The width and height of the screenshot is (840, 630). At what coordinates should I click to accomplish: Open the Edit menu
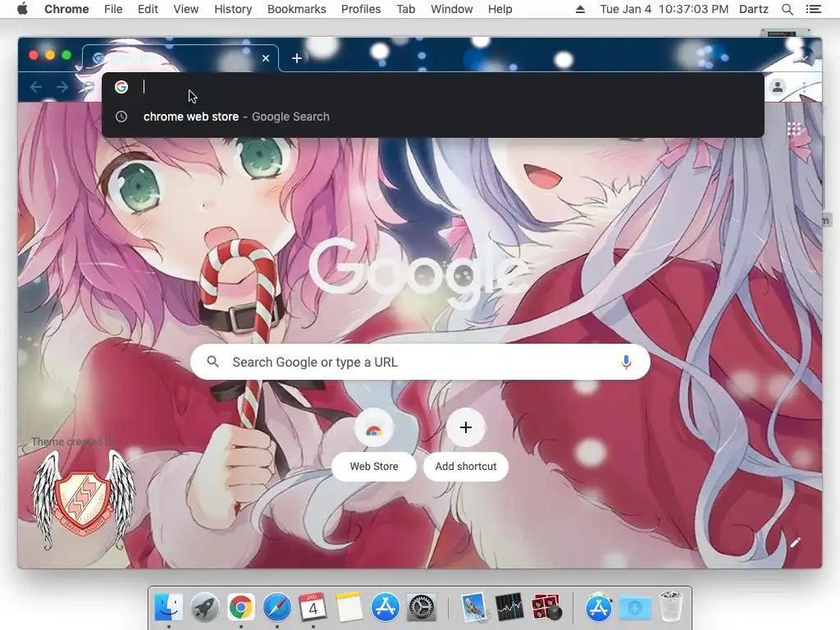tap(148, 9)
